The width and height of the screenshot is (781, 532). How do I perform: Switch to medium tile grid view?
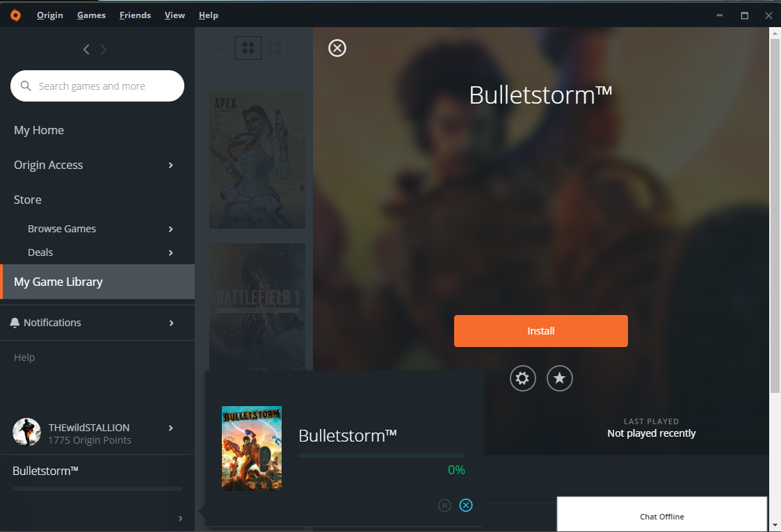(248, 48)
